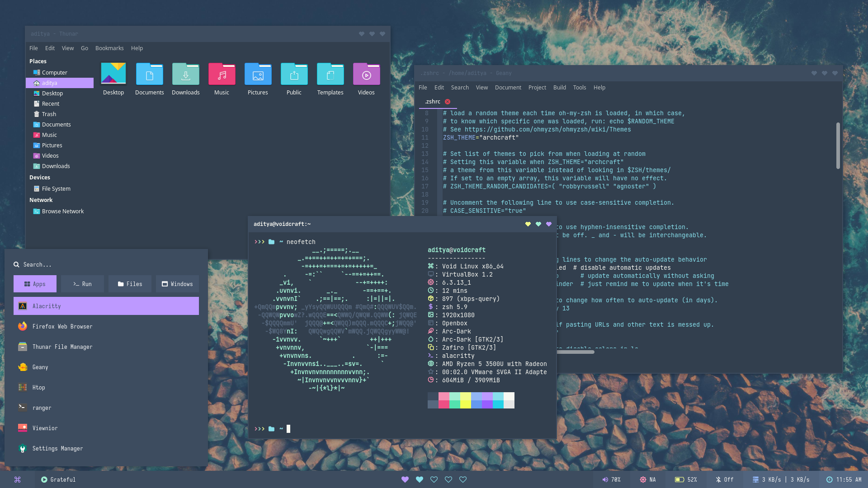
Task: Launch Geany from the launcher list
Action: pos(40,367)
